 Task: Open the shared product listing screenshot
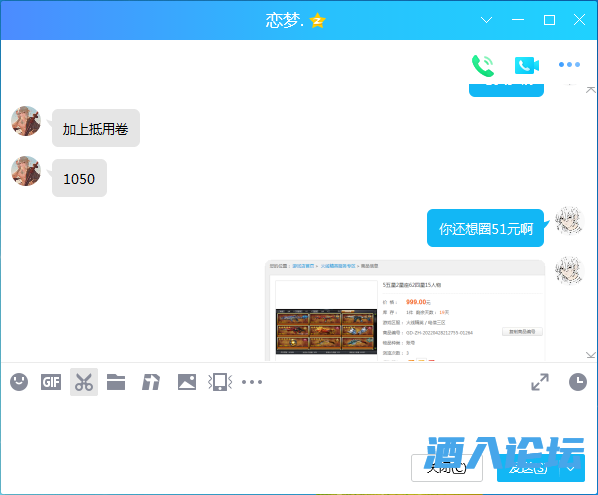point(405,310)
